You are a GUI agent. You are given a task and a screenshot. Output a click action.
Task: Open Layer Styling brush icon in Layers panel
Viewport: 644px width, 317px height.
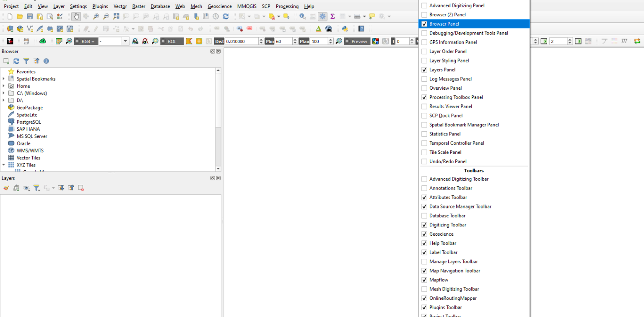click(x=6, y=188)
